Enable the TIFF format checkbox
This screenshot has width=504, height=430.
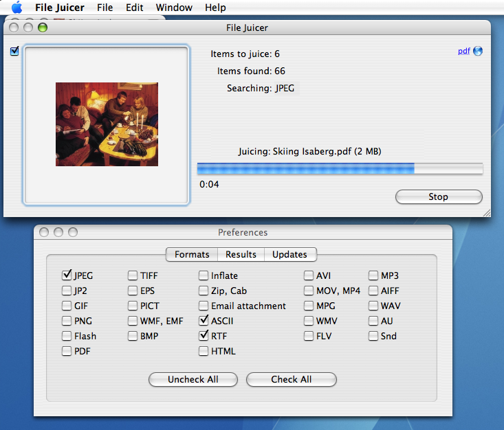coord(133,275)
